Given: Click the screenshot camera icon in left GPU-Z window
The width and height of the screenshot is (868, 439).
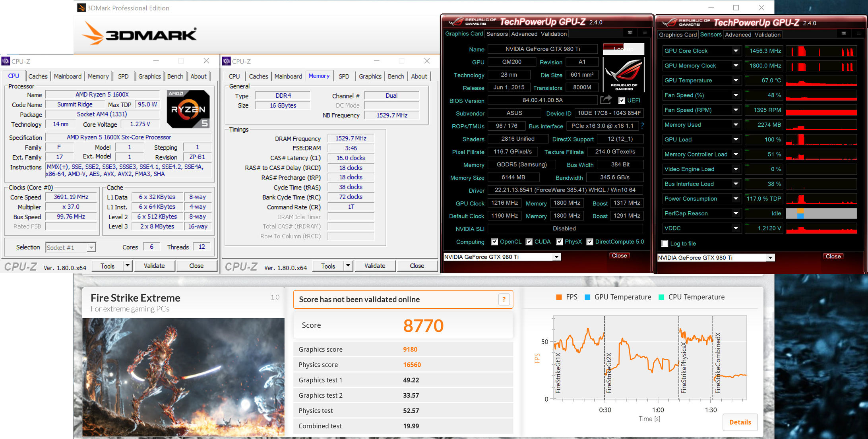Looking at the screenshot, I should (x=630, y=33).
